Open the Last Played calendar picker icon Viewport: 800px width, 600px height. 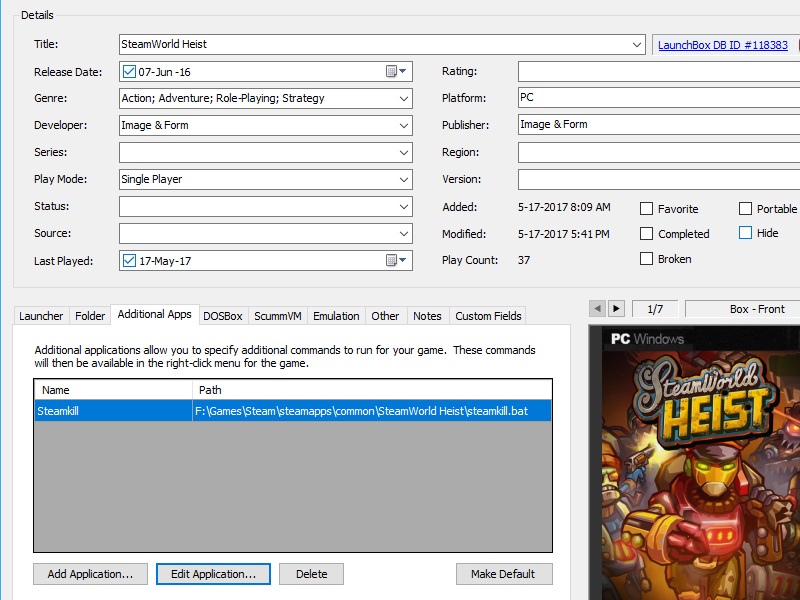tap(396, 261)
